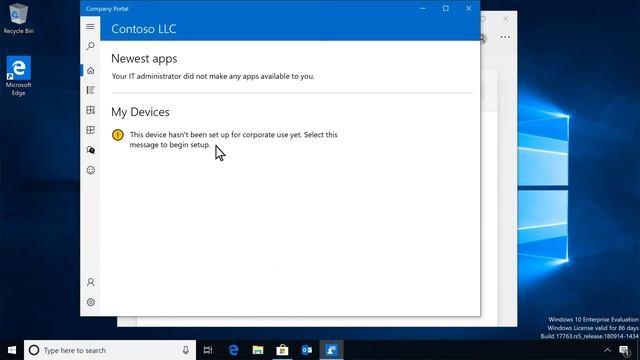Click the search magnifier in sidebar

point(90,46)
